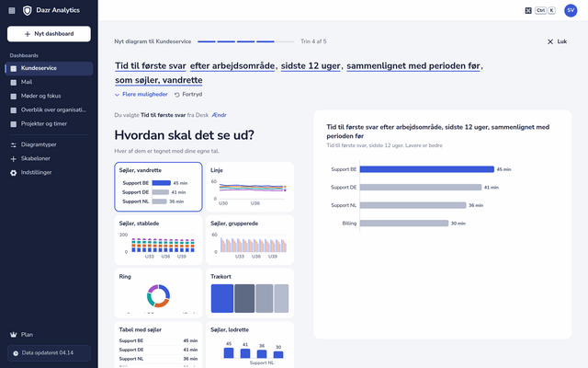Open Overblik over organisati... dashboard

(x=49, y=110)
